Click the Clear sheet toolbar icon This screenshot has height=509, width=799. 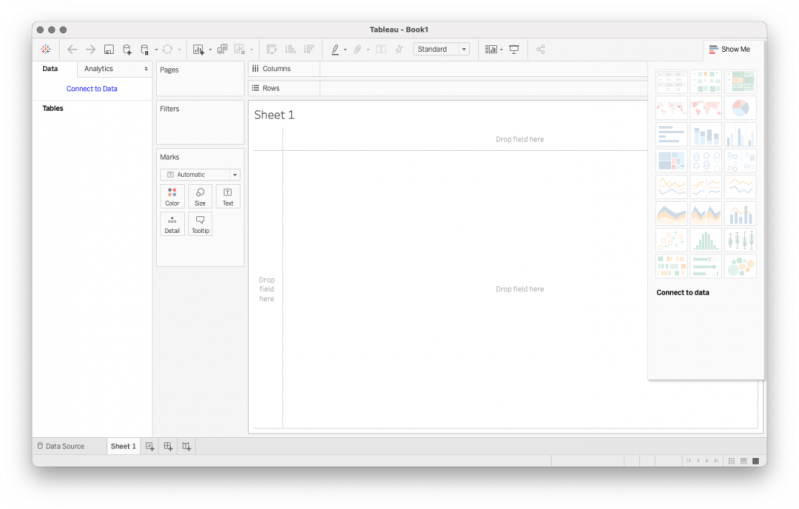239,49
